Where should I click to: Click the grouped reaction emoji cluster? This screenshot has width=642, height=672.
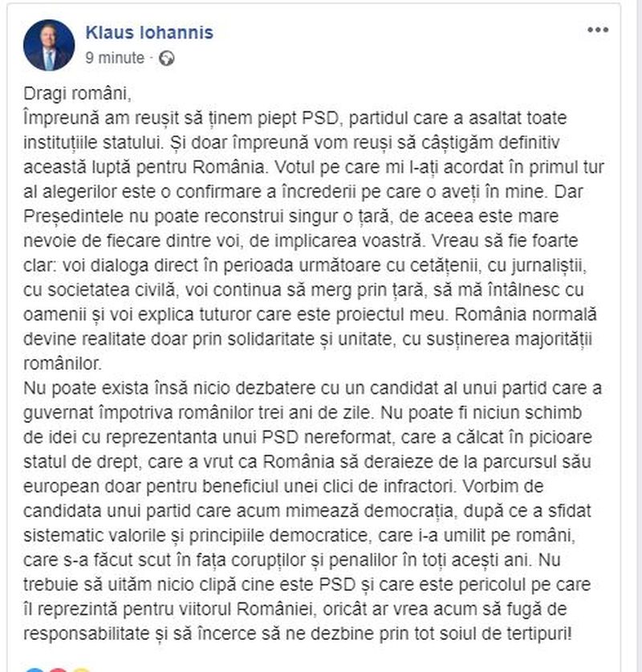click(x=56, y=669)
